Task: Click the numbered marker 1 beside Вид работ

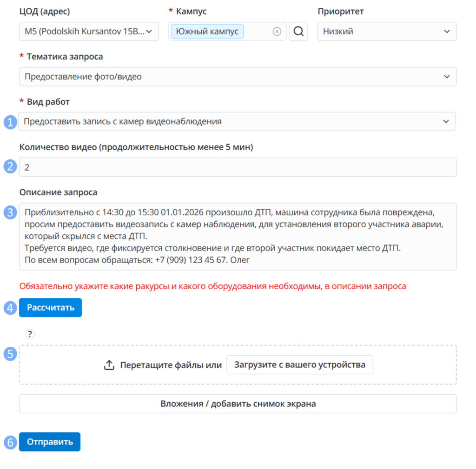Action: [x=10, y=122]
